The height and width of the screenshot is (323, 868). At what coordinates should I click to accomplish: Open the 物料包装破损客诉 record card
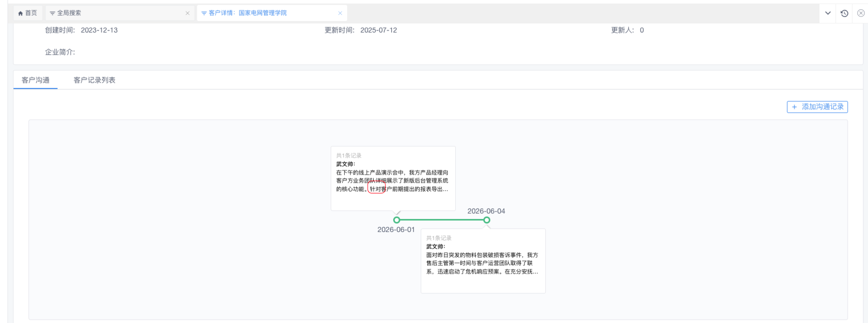click(483, 261)
